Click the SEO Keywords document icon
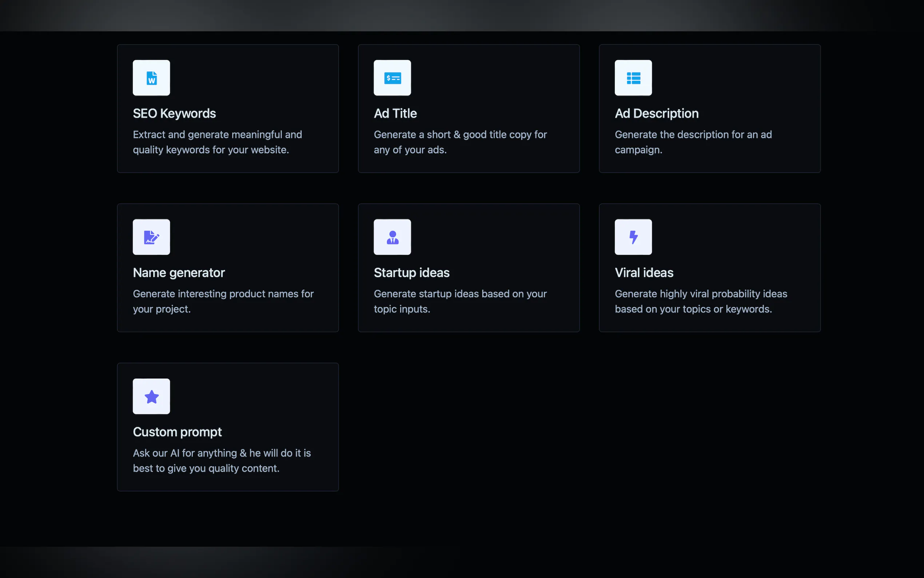 click(151, 78)
